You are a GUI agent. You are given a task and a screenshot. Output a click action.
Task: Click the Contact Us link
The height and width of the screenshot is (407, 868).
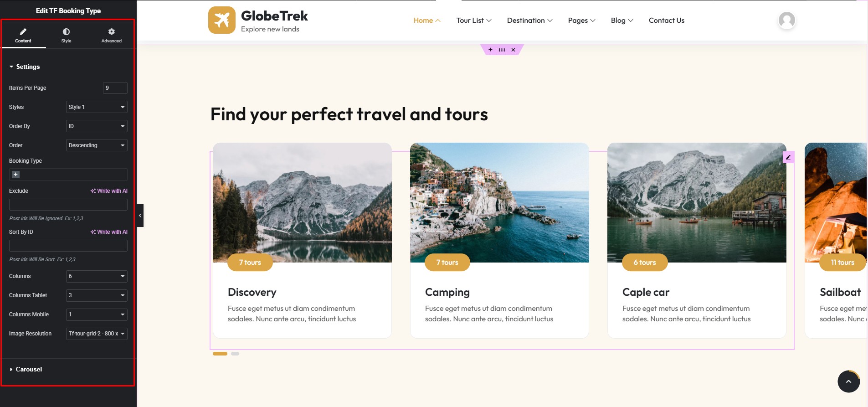coord(667,21)
